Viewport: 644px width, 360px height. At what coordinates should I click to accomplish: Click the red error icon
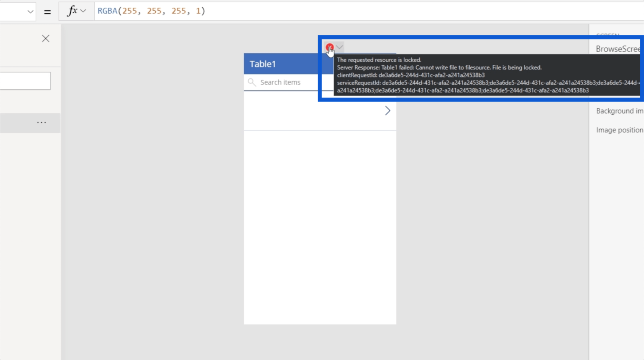pos(329,48)
